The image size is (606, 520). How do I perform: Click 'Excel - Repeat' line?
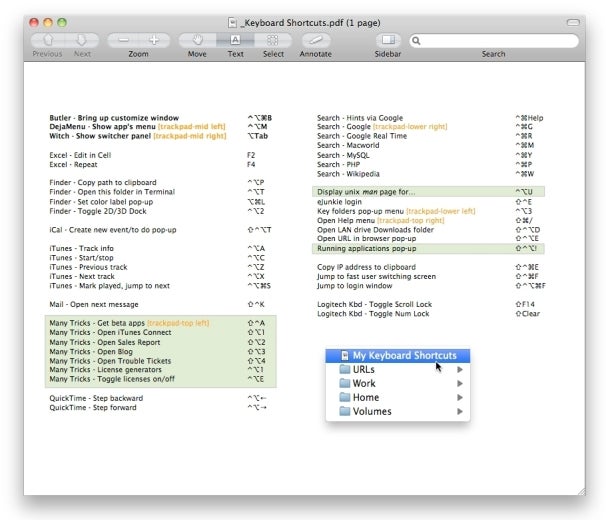click(73, 165)
